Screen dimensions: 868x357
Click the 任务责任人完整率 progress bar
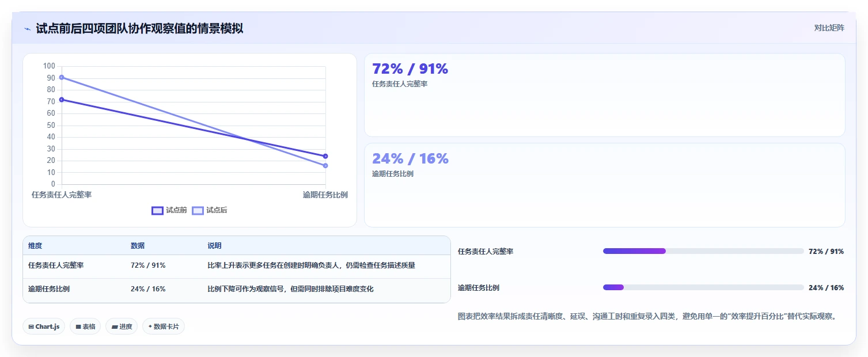pyautogui.click(x=703, y=251)
